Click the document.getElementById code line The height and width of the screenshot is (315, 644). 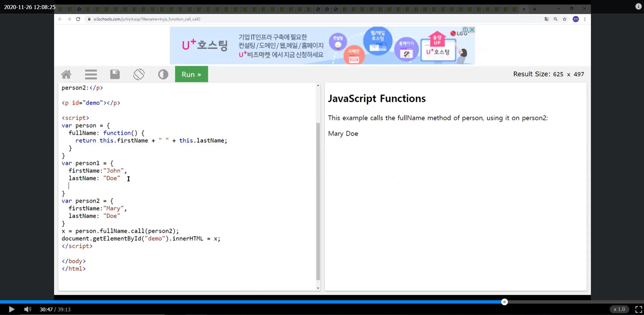coord(141,239)
